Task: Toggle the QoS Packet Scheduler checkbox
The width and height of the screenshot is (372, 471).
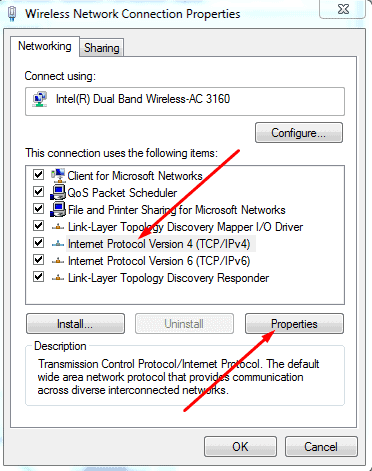Action: click(x=38, y=192)
